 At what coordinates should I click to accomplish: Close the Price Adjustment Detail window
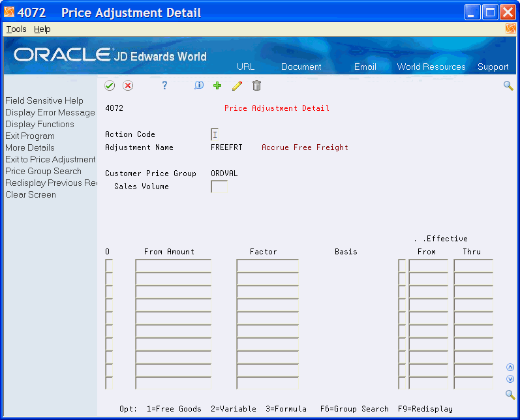[508, 12]
